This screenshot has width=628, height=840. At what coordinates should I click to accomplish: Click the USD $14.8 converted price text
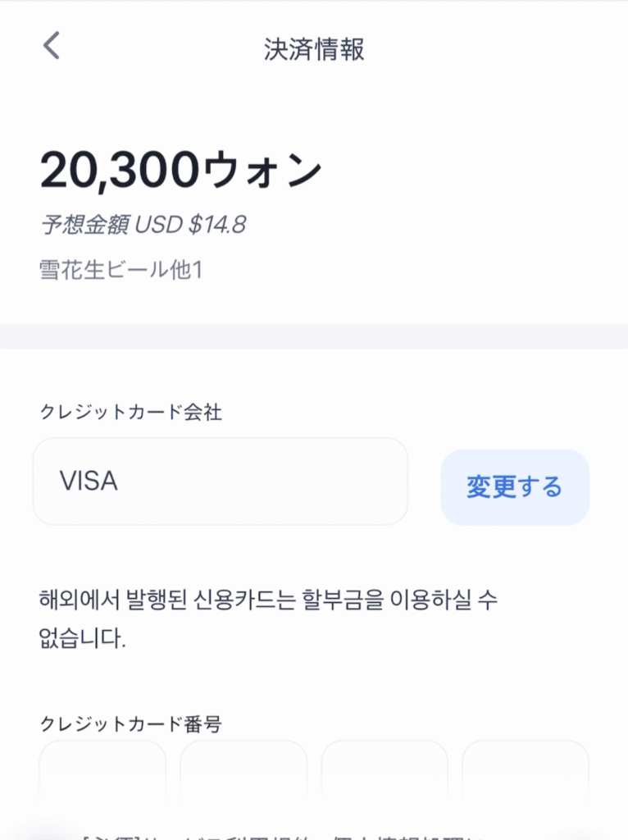(x=190, y=224)
